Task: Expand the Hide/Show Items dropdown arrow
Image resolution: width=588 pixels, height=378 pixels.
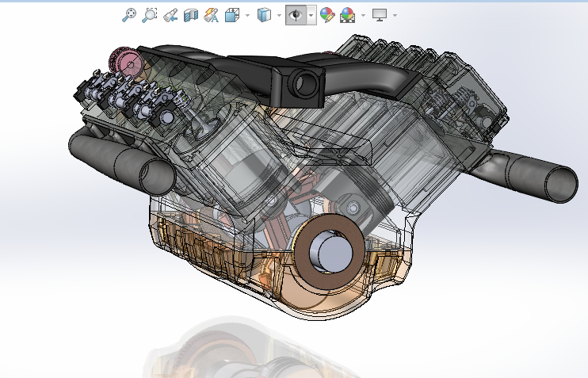Action: click(x=311, y=15)
